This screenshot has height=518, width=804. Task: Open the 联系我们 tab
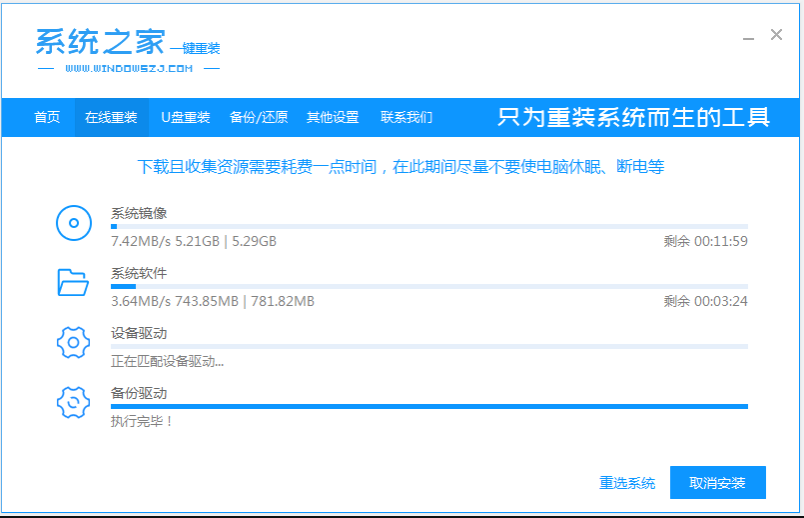pyautogui.click(x=406, y=117)
